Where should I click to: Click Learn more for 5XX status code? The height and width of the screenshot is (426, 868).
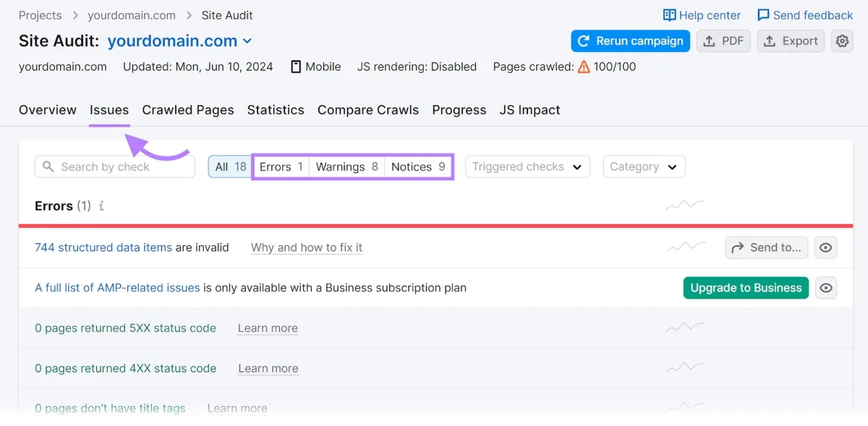[268, 328]
